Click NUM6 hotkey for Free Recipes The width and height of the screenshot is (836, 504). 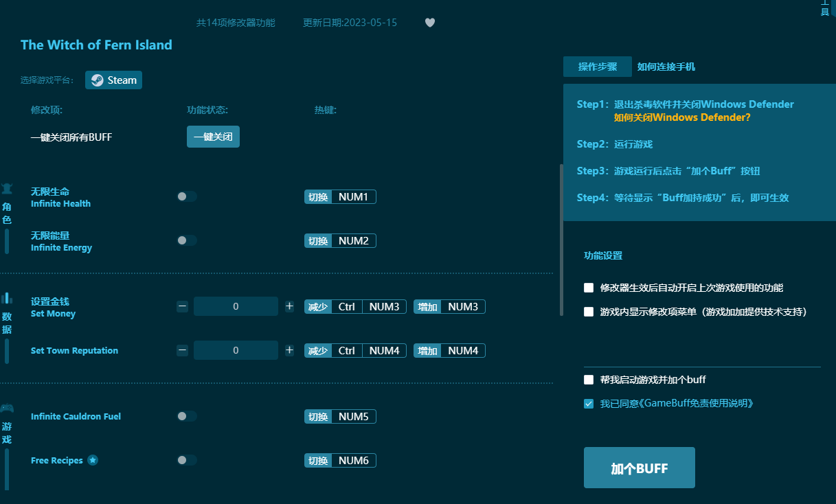pos(340,461)
